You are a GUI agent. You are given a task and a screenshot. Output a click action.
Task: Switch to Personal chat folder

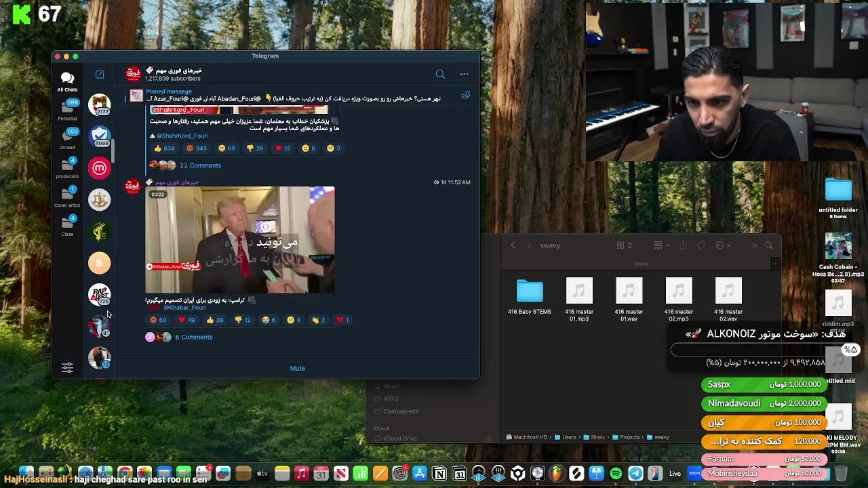click(67, 110)
